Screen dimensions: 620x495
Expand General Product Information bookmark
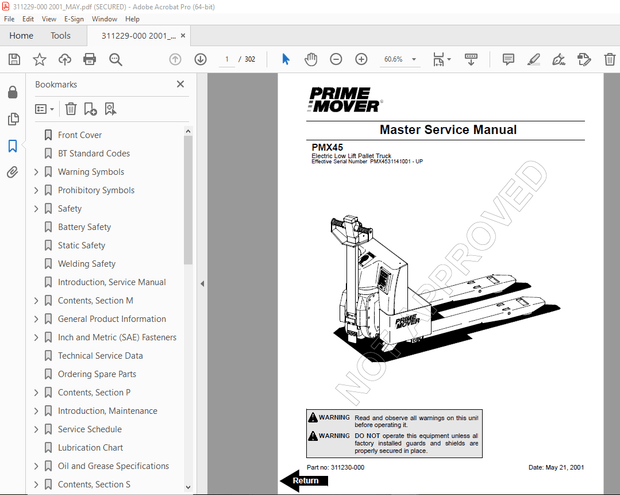coord(36,319)
